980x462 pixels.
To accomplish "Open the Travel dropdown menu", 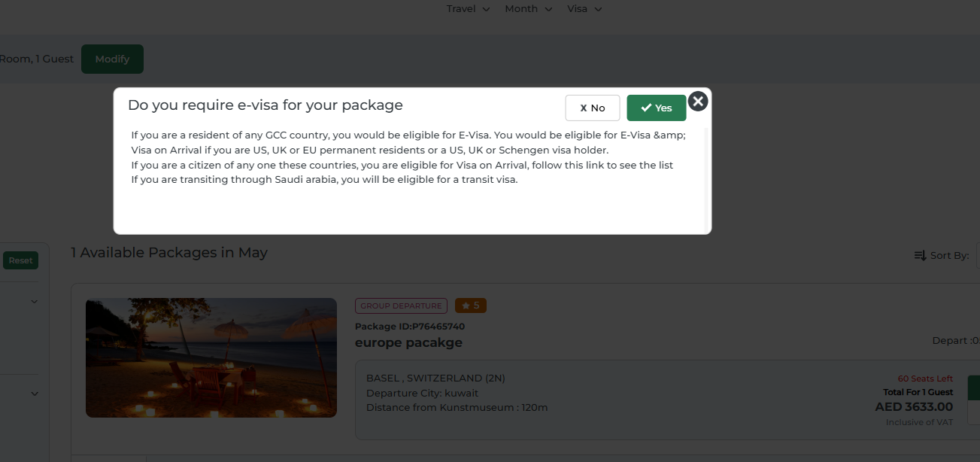I will coord(468,9).
